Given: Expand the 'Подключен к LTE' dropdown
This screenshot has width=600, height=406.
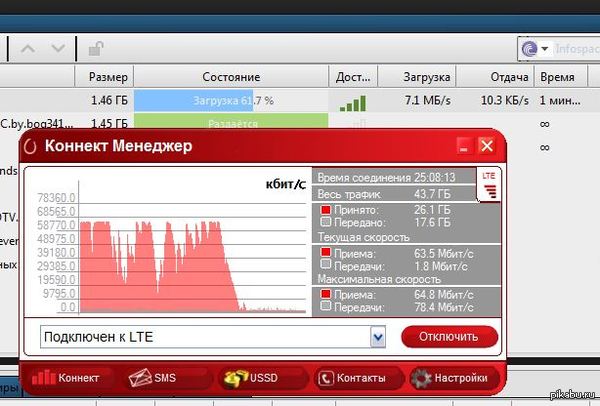Looking at the screenshot, I should 377,338.
